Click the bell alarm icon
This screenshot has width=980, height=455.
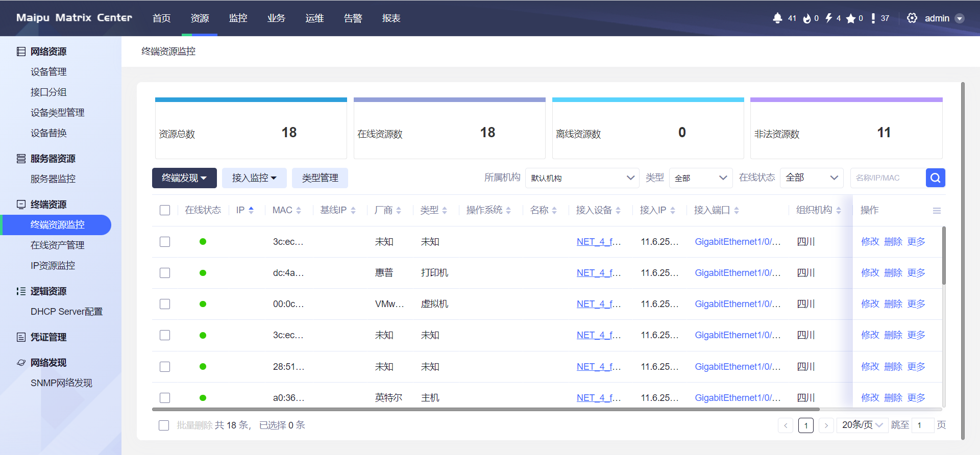point(777,18)
